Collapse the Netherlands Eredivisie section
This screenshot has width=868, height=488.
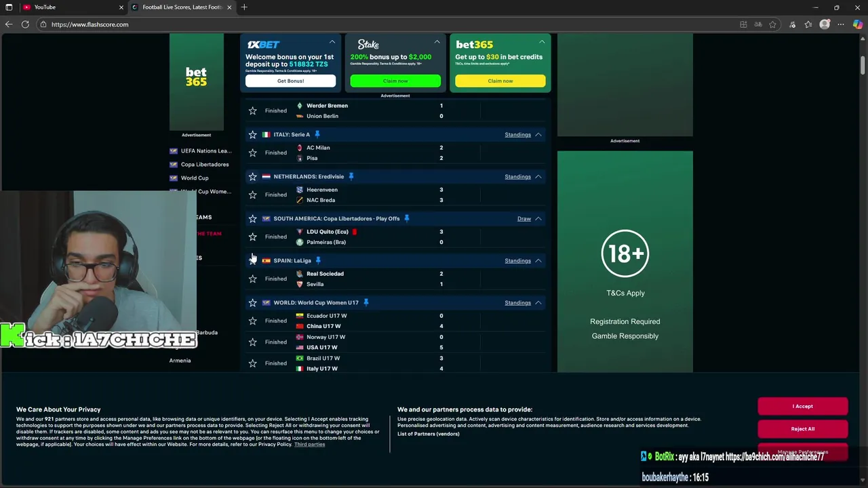[x=538, y=176]
